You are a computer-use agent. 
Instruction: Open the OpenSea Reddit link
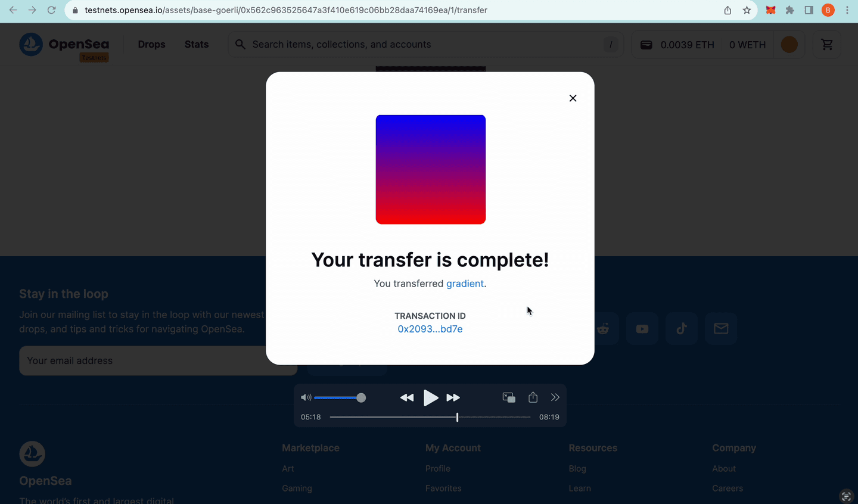[604, 328]
